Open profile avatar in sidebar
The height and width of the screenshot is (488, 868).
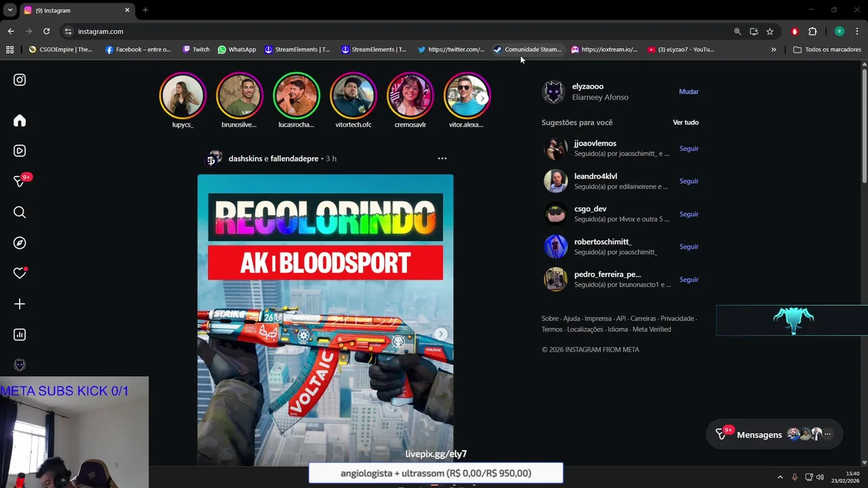point(20,365)
